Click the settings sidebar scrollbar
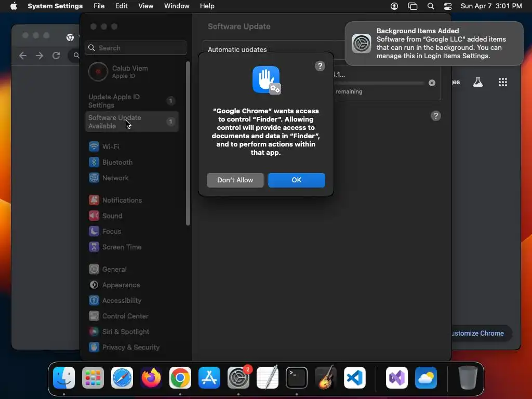532x399 pixels. (x=188, y=143)
